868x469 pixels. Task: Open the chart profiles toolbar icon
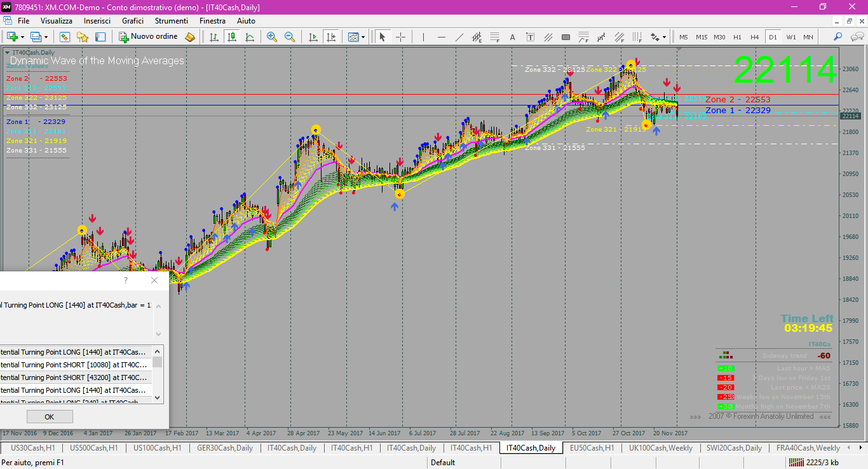36,37
